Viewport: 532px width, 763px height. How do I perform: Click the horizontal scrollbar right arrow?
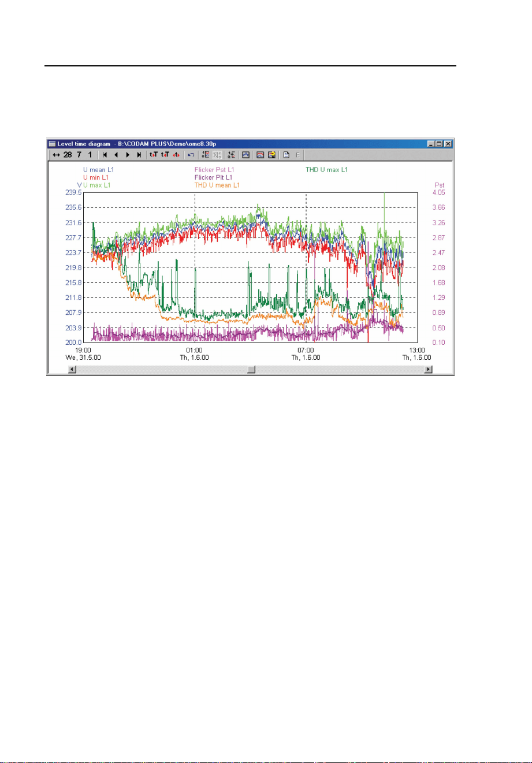(x=428, y=370)
